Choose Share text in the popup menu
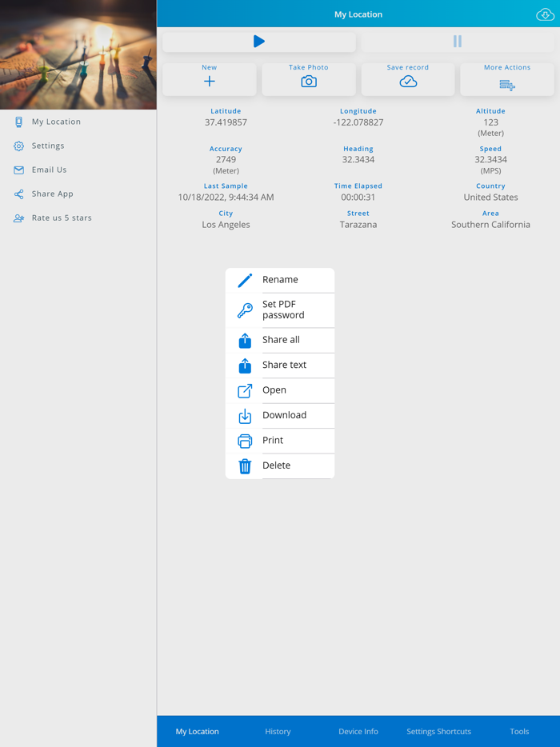 [x=280, y=365]
